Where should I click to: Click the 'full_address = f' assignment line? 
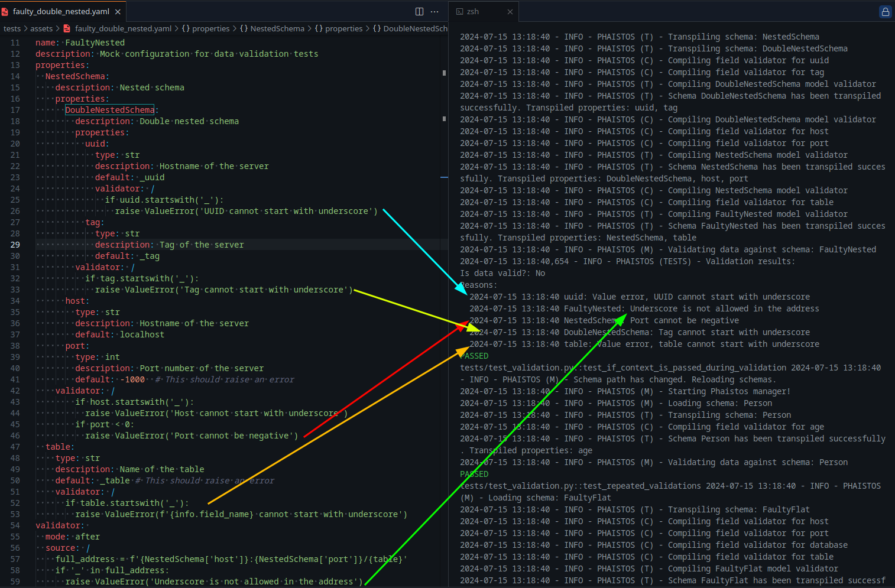pos(232,559)
